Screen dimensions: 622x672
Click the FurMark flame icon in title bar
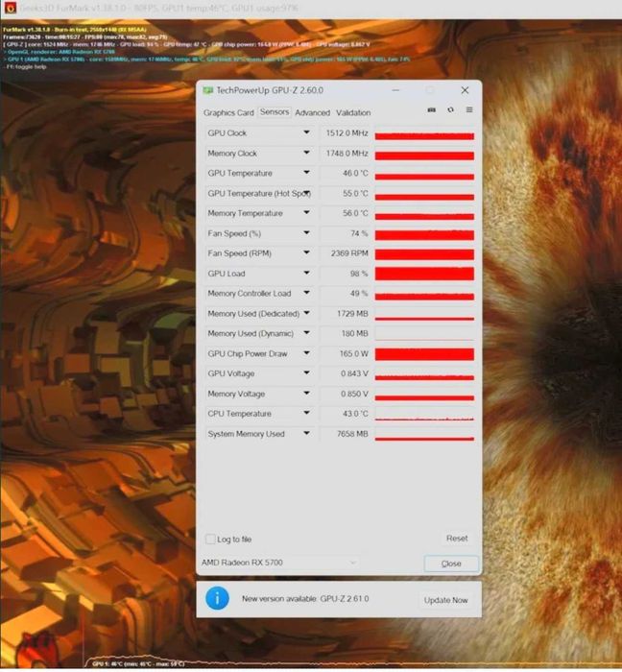coord(10,8)
